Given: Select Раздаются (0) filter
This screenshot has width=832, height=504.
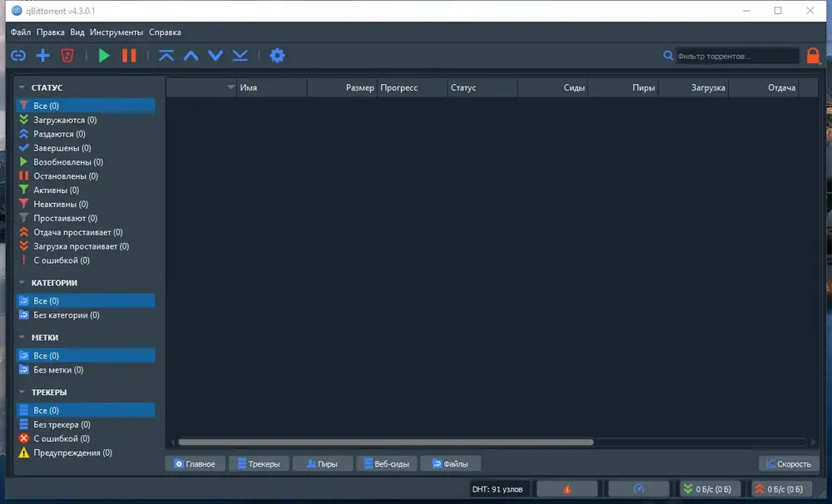Looking at the screenshot, I should (86, 134).
